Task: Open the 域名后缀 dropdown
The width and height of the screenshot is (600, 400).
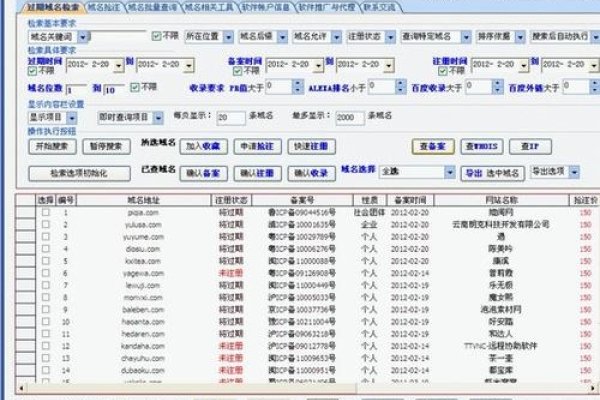Action: (x=282, y=37)
